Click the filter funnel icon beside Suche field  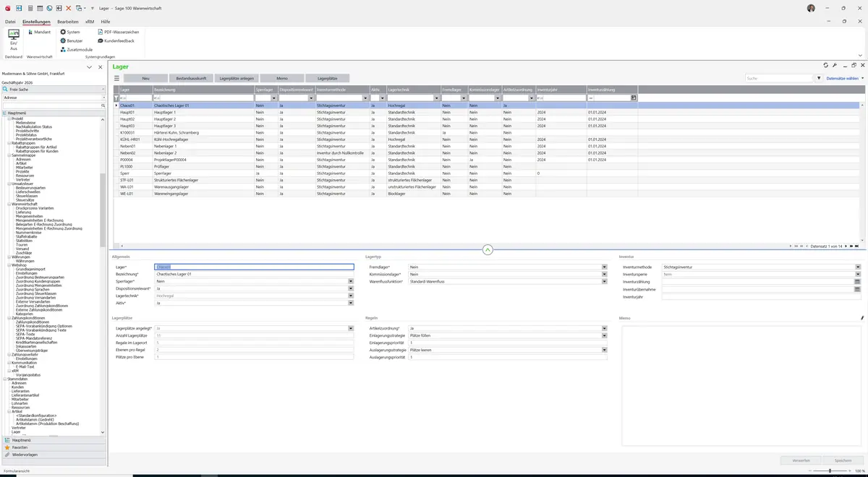[819, 78]
